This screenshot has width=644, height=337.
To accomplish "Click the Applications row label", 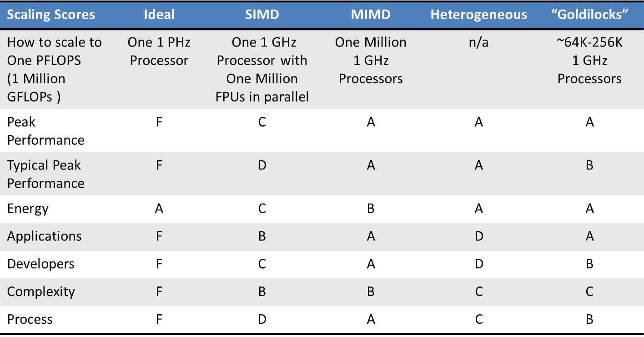I will [x=45, y=236].
